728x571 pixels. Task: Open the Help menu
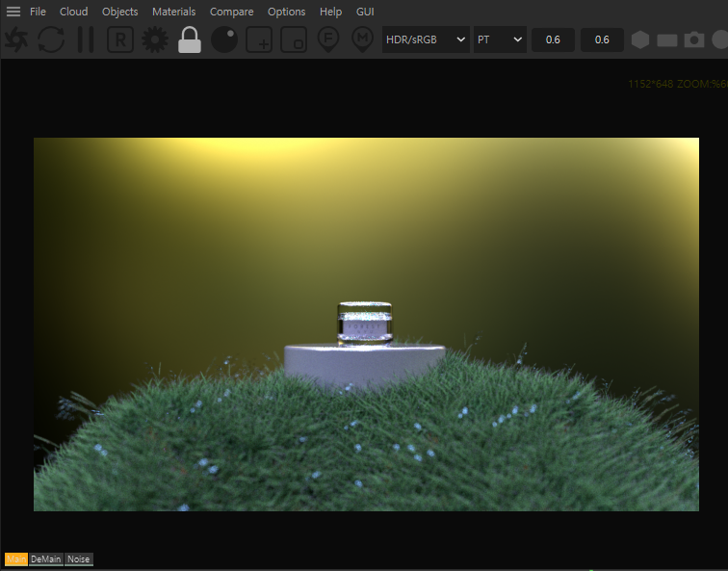(x=330, y=12)
